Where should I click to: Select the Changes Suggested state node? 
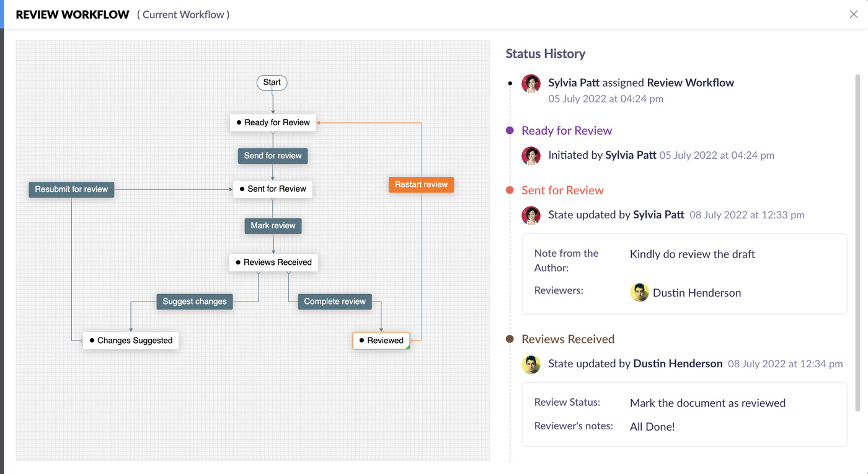(130, 340)
